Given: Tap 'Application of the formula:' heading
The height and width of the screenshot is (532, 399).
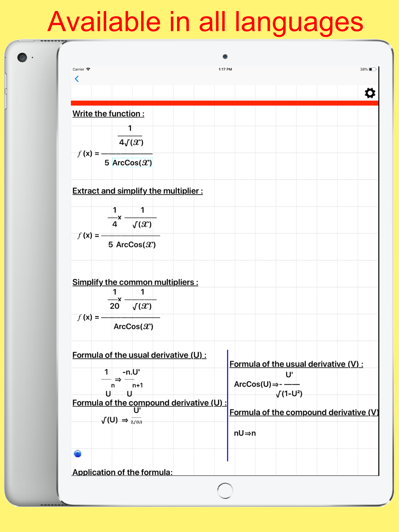Looking at the screenshot, I should (123, 472).
